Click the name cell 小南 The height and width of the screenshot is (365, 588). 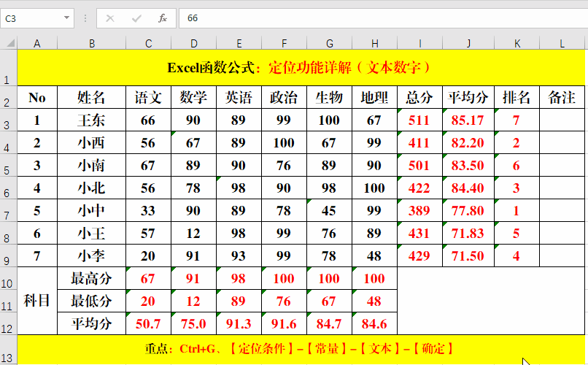[x=91, y=166]
